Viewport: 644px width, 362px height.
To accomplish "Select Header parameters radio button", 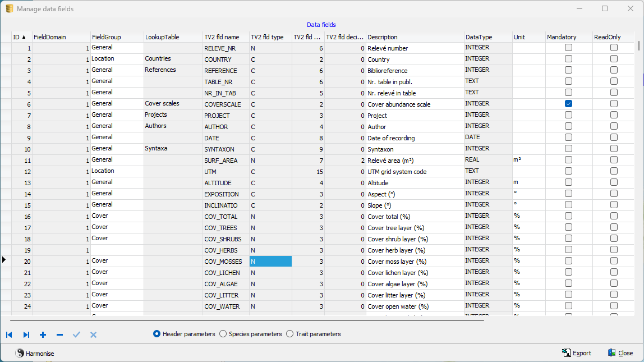I will point(157,334).
